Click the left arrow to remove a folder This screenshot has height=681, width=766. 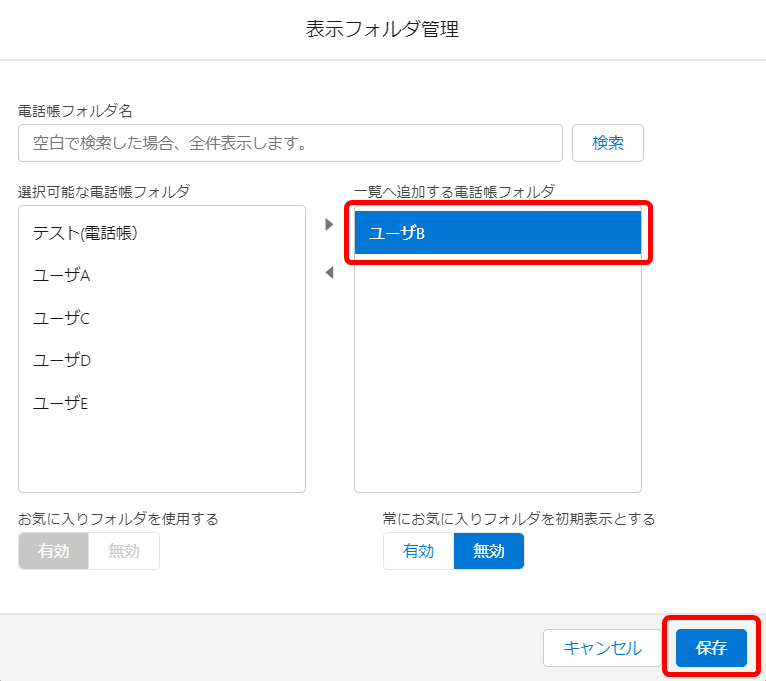(x=329, y=273)
